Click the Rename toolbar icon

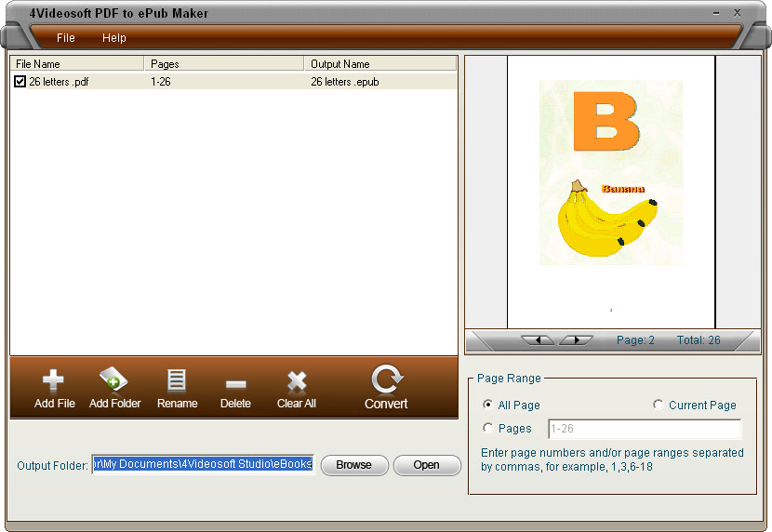coord(177,381)
